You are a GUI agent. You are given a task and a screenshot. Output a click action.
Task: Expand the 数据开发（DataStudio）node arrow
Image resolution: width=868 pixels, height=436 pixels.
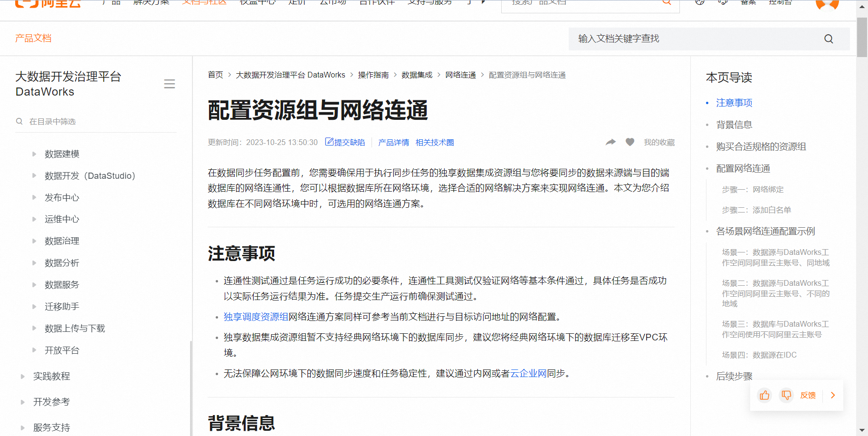click(34, 175)
